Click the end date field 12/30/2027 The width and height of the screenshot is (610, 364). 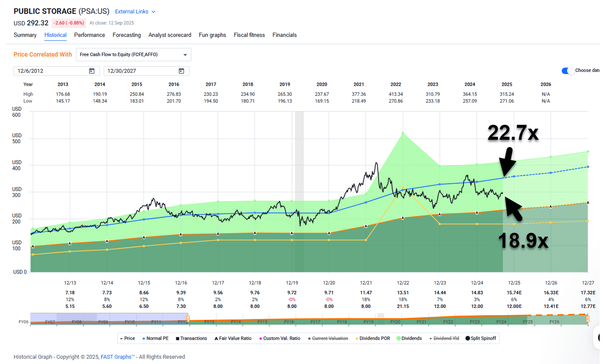146,71
